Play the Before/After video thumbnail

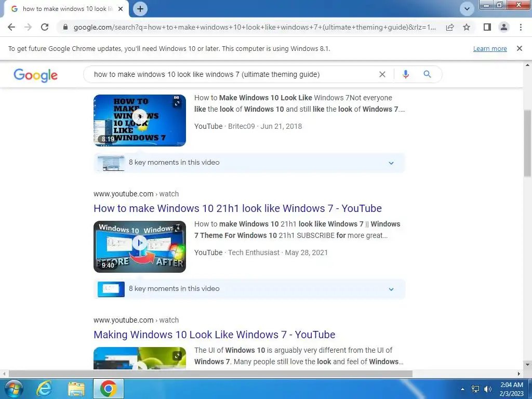[140, 247]
